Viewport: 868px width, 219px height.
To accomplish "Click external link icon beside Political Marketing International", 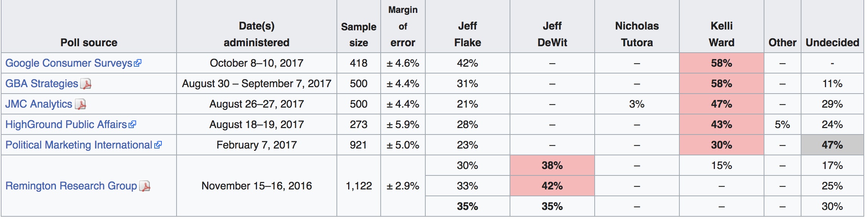I will (158, 145).
